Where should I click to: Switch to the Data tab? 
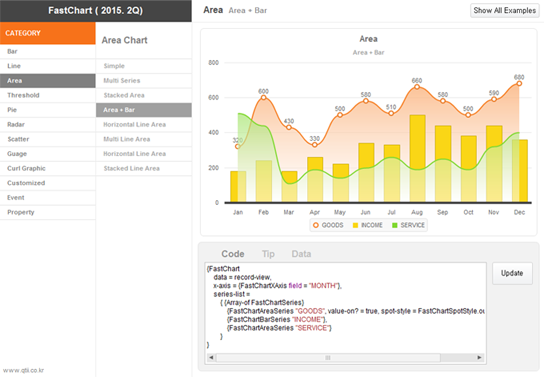(x=301, y=254)
